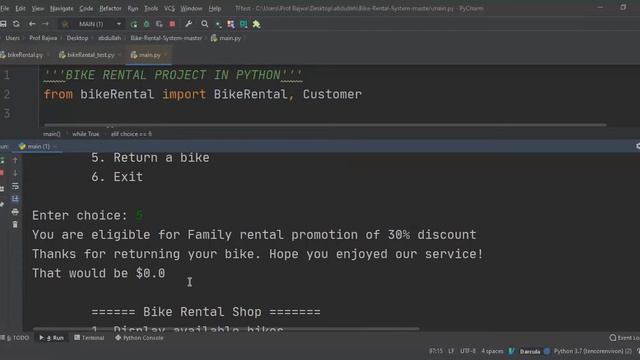Screen dimensions: 640x360
Task: Click the 4 spaces indent selector
Action: pyautogui.click(x=492, y=351)
